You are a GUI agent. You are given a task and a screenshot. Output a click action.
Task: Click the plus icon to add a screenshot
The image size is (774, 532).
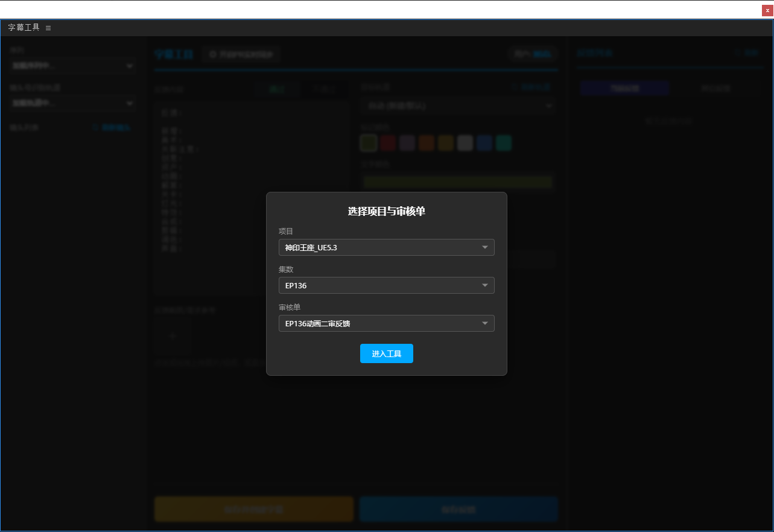[173, 335]
